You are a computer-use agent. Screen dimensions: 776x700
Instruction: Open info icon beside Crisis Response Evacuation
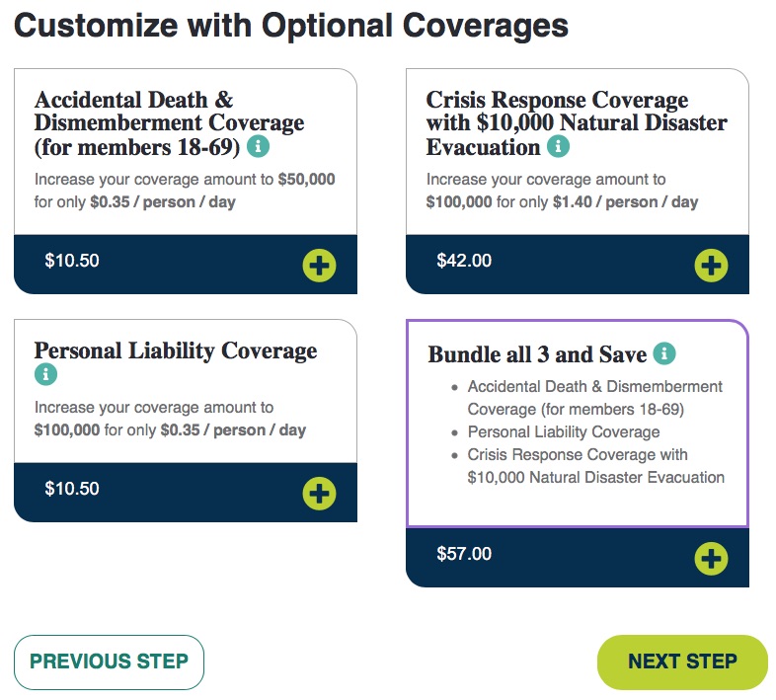pos(558,146)
